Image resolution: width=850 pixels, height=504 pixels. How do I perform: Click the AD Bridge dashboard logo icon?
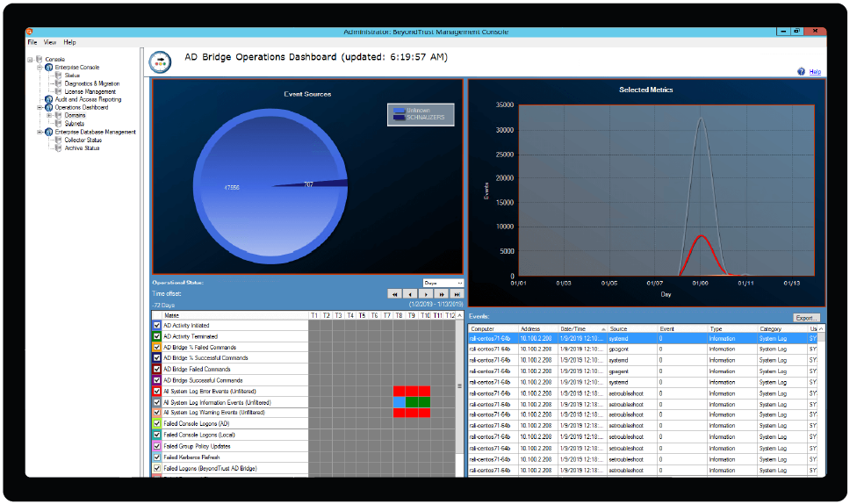[160, 61]
